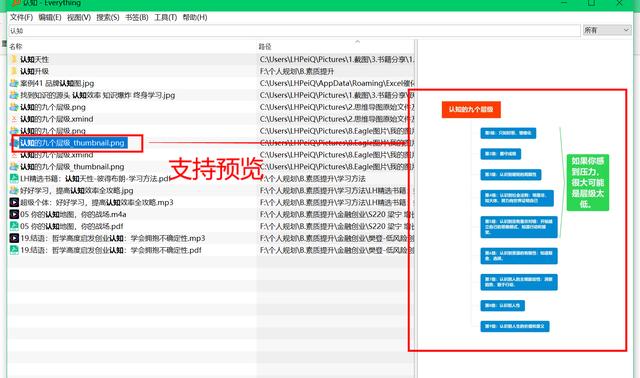Click the path cell of 05 你的认知地图.m4a row
This screenshot has height=378, width=640.
point(336,214)
